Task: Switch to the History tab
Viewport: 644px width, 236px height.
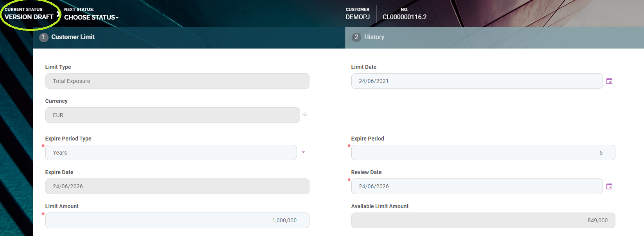Action: (x=374, y=37)
